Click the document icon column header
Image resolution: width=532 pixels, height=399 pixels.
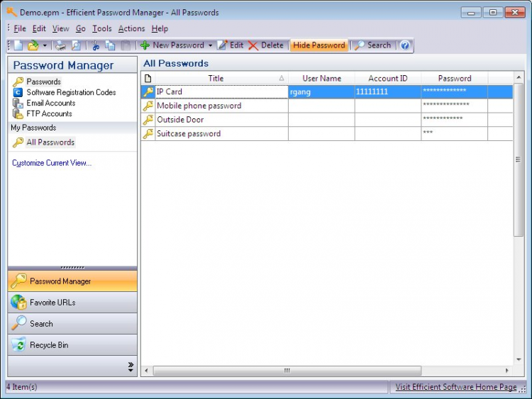click(148, 78)
